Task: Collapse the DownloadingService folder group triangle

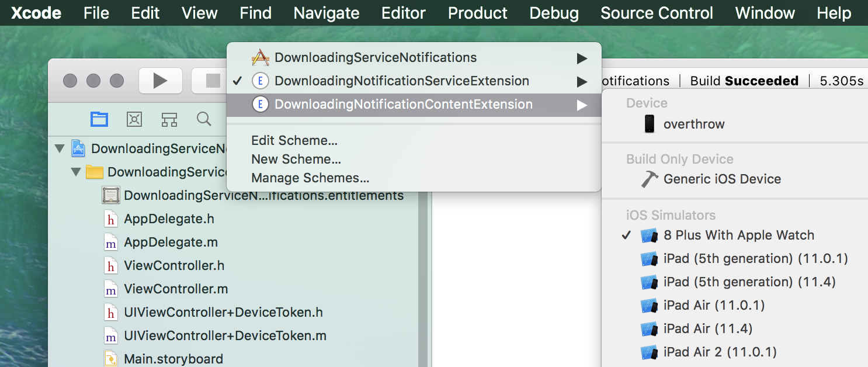Action: (x=76, y=172)
